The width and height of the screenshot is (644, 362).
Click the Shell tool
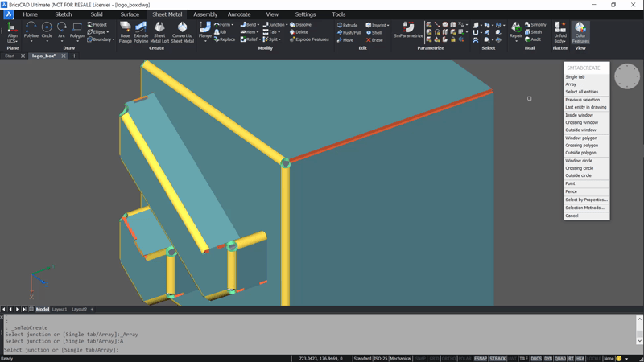click(x=374, y=32)
